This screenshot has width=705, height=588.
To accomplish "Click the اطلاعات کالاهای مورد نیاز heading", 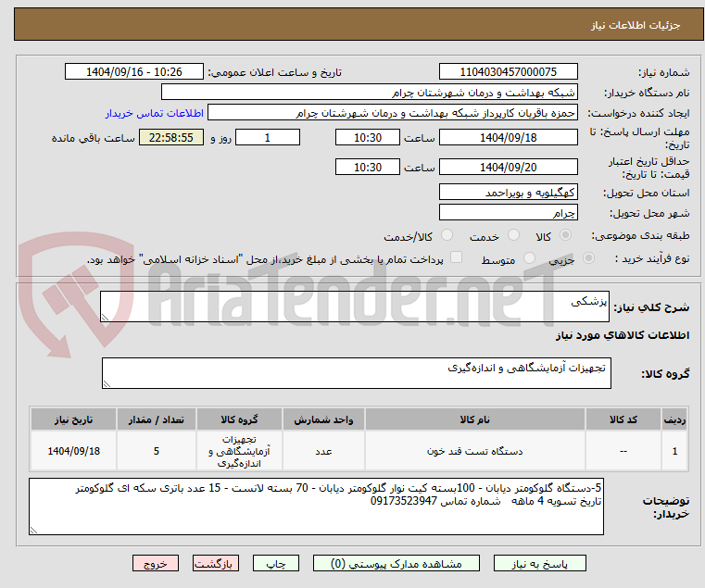I will [x=623, y=335].
